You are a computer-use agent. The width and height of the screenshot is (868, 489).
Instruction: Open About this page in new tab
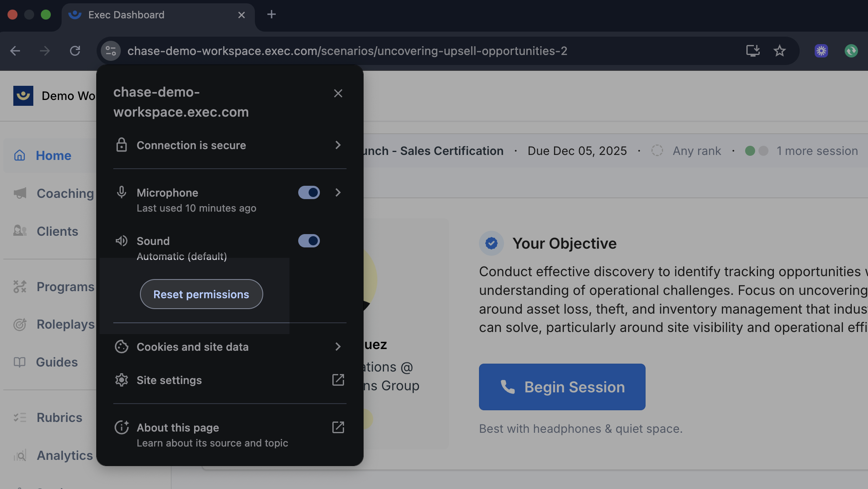[x=338, y=427]
